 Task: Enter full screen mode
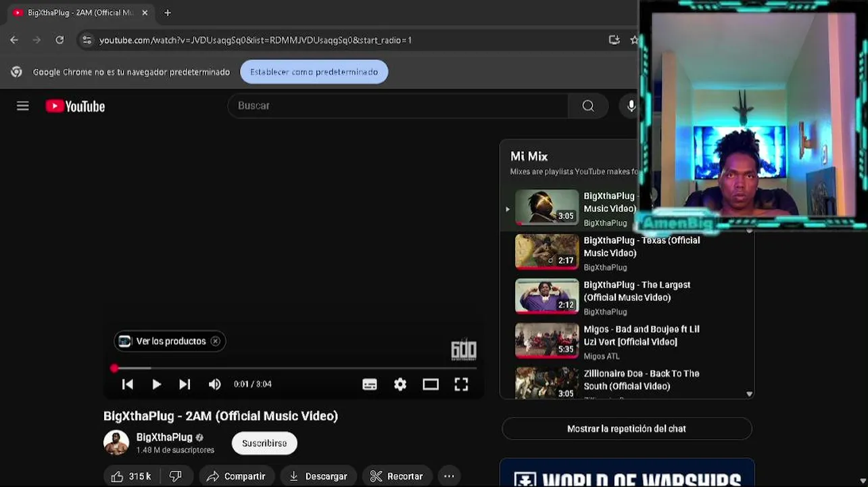pyautogui.click(x=461, y=384)
